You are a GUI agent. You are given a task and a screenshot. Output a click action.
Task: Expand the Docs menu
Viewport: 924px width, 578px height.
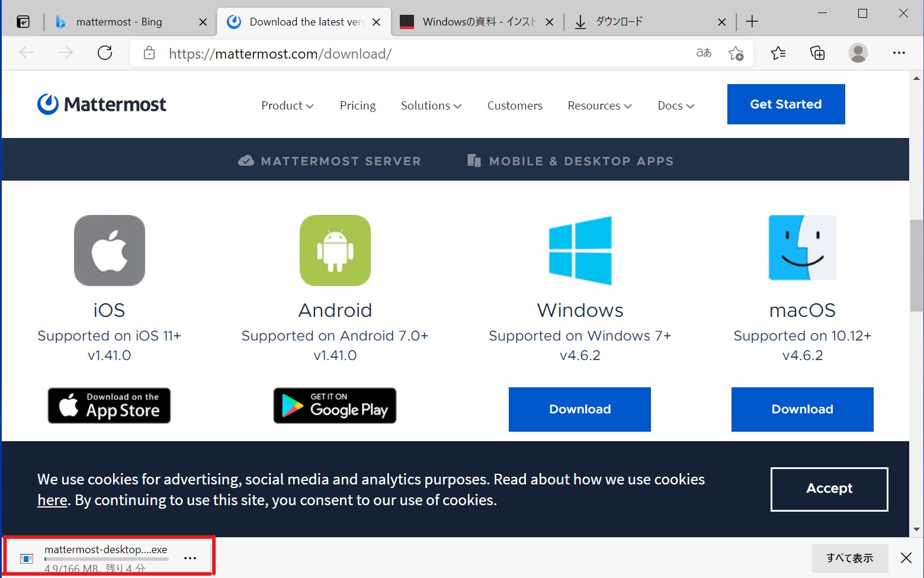[676, 105]
